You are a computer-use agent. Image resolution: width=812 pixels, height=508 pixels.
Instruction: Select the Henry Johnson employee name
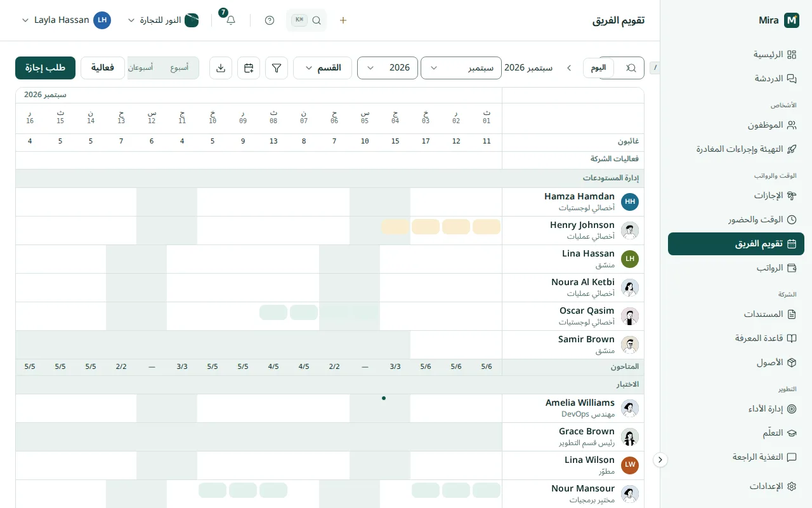582,225
